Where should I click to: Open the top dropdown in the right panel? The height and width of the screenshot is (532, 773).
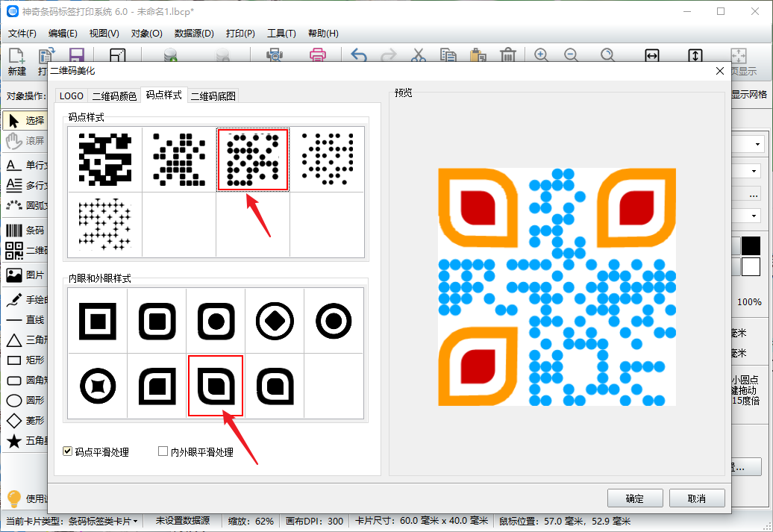click(757, 145)
